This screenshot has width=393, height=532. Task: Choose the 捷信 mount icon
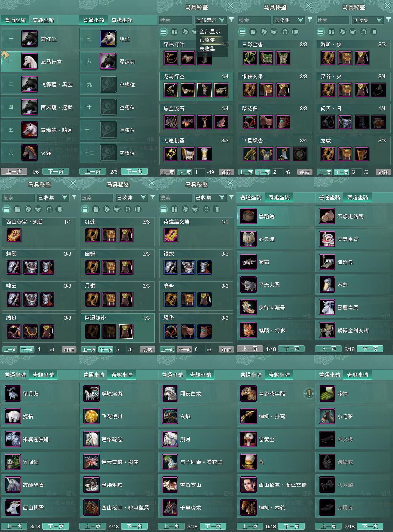[13, 416]
